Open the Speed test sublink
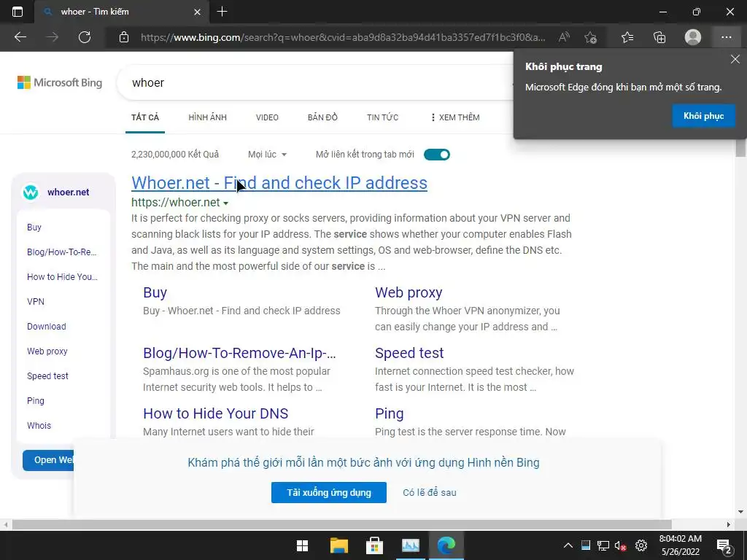 [x=409, y=353]
